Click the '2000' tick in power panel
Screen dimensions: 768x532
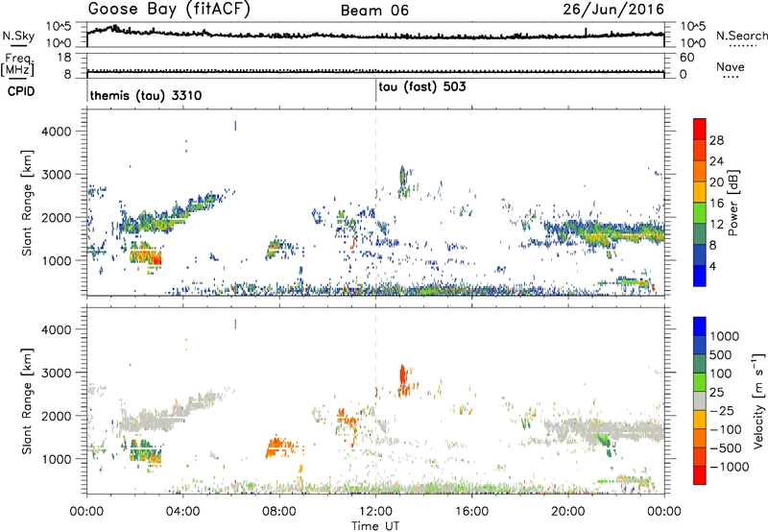click(x=56, y=217)
